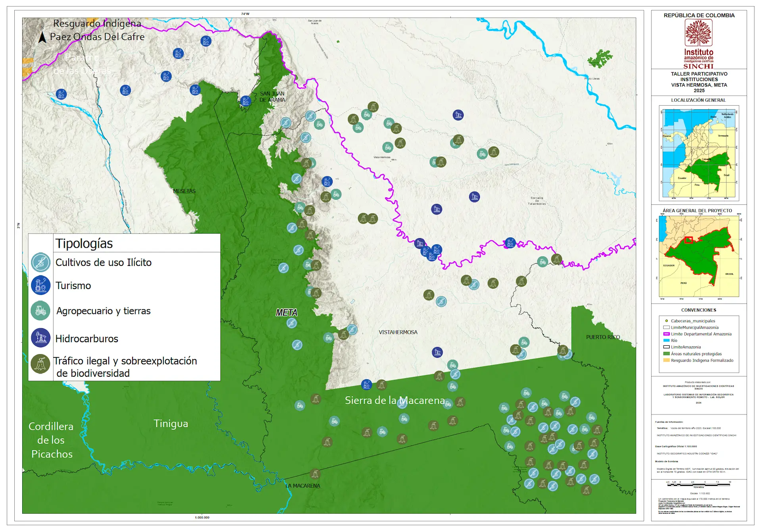Click the Turismo legend icon

point(40,285)
